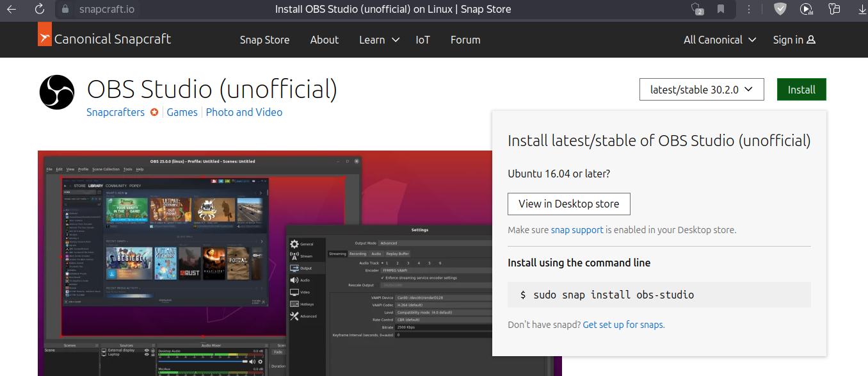
Task: Open the snap support link
Action: (x=577, y=230)
